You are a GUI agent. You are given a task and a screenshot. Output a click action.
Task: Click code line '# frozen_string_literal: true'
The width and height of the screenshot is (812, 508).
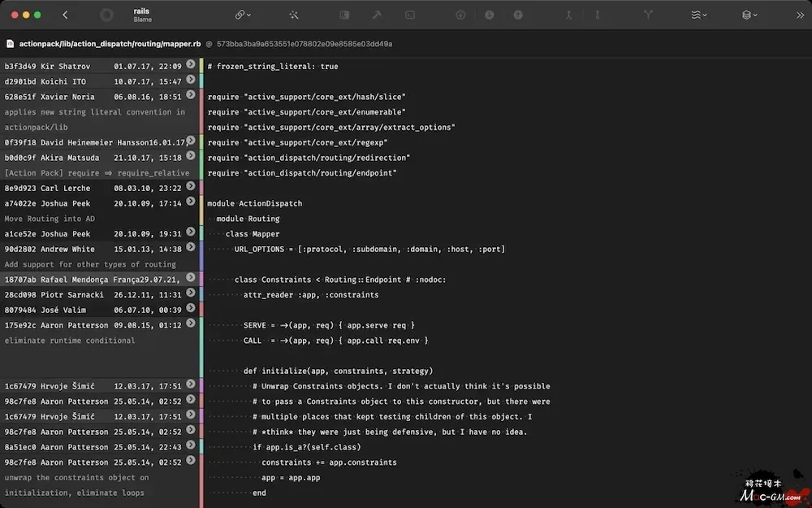pyautogui.click(x=273, y=67)
